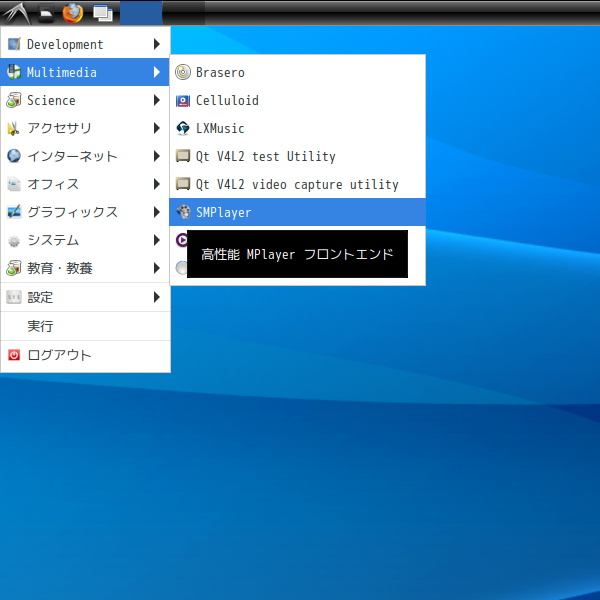Select the Science menu entry
600x600 pixels.
coord(85,100)
